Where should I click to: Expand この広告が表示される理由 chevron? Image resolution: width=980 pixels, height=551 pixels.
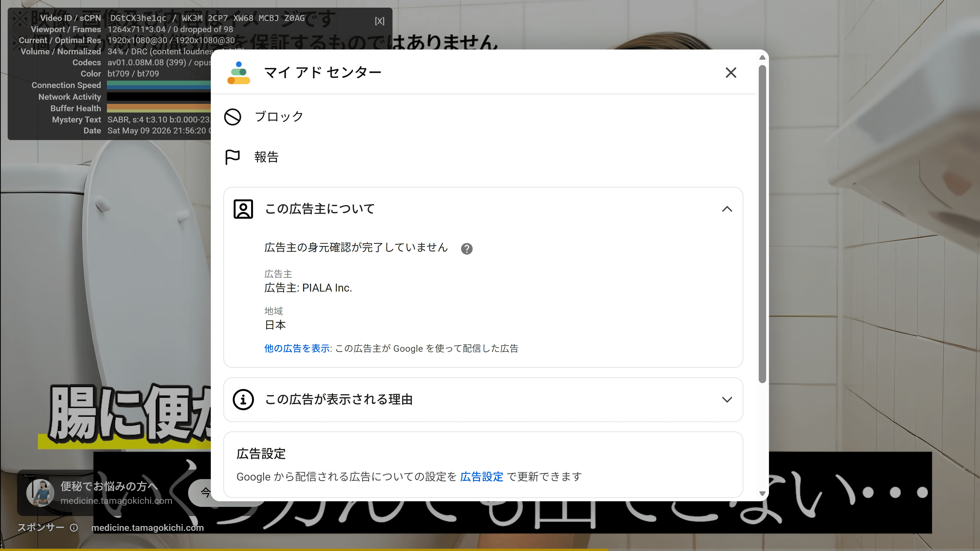(x=727, y=400)
